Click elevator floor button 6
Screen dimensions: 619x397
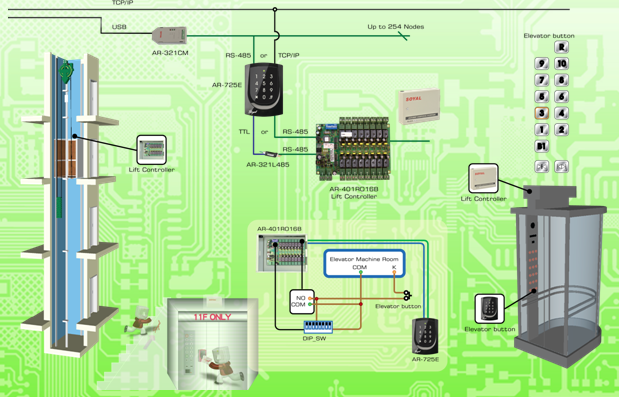tap(561, 97)
